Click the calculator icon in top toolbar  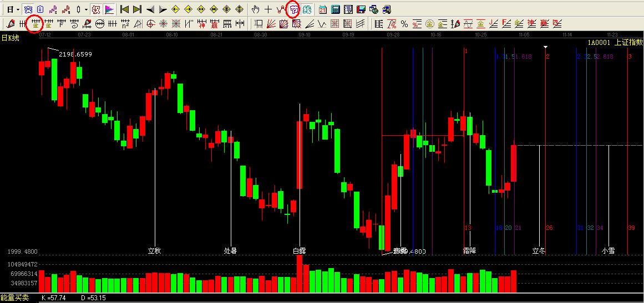tap(336, 9)
